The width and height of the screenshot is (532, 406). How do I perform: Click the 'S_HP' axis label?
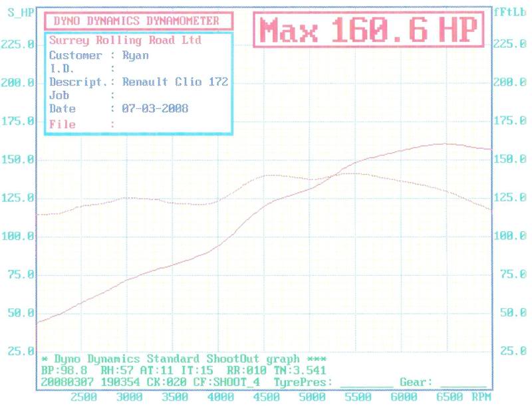[x=21, y=13]
